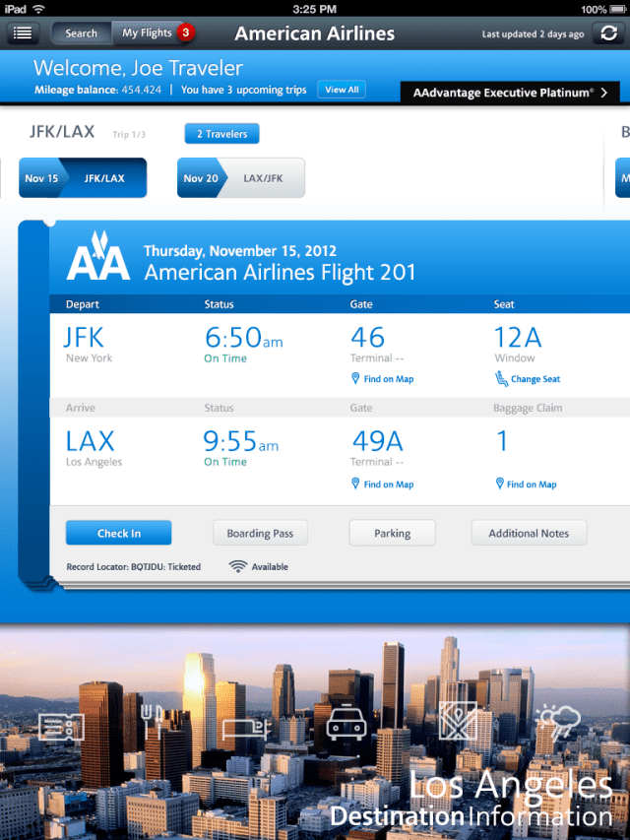Tap the JFK/LAX Trip 1/3 heading
630x840 pixels.
(88, 132)
